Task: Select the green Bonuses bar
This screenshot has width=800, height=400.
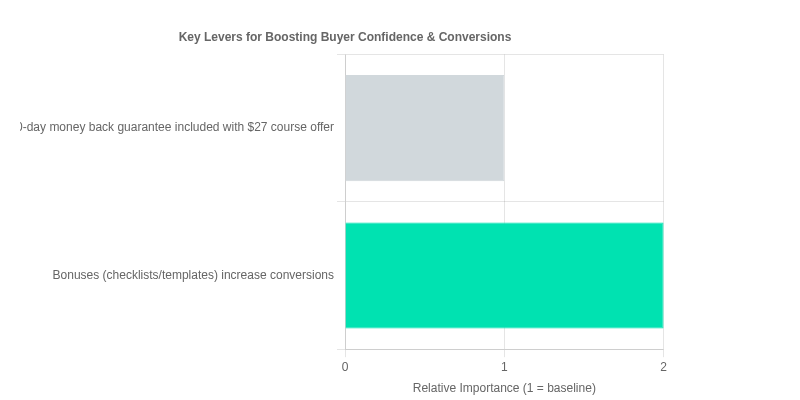Action: tap(504, 275)
